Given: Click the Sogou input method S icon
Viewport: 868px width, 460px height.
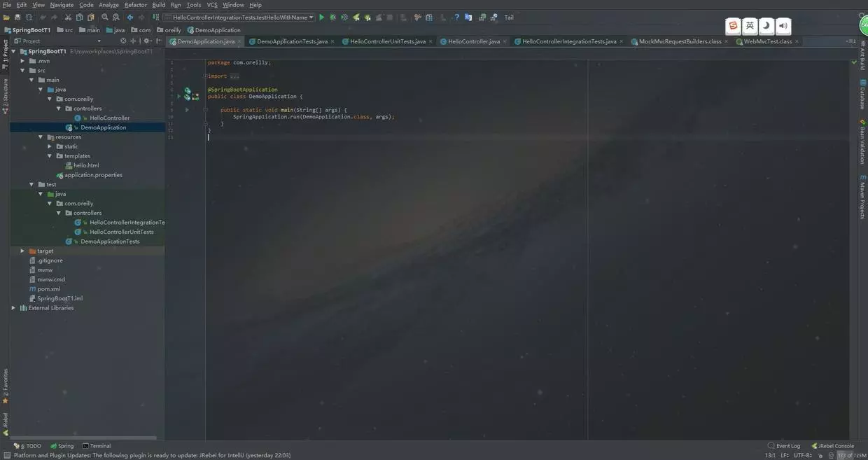Looking at the screenshot, I should 733,26.
